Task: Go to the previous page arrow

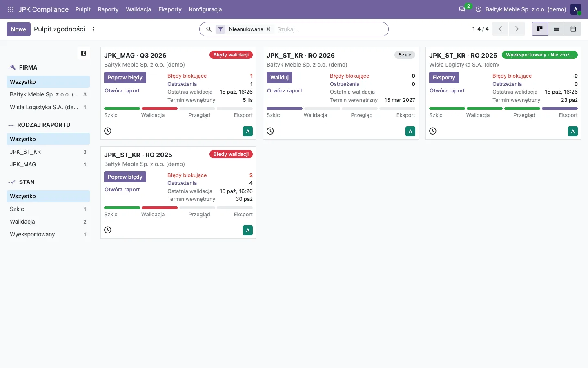Action: (500, 29)
